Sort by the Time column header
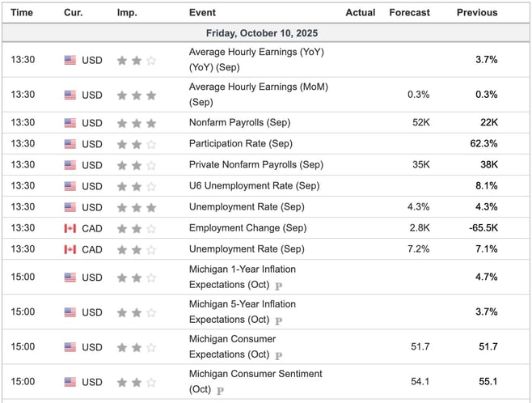Viewport: 532px width, 403px height. pos(23,12)
